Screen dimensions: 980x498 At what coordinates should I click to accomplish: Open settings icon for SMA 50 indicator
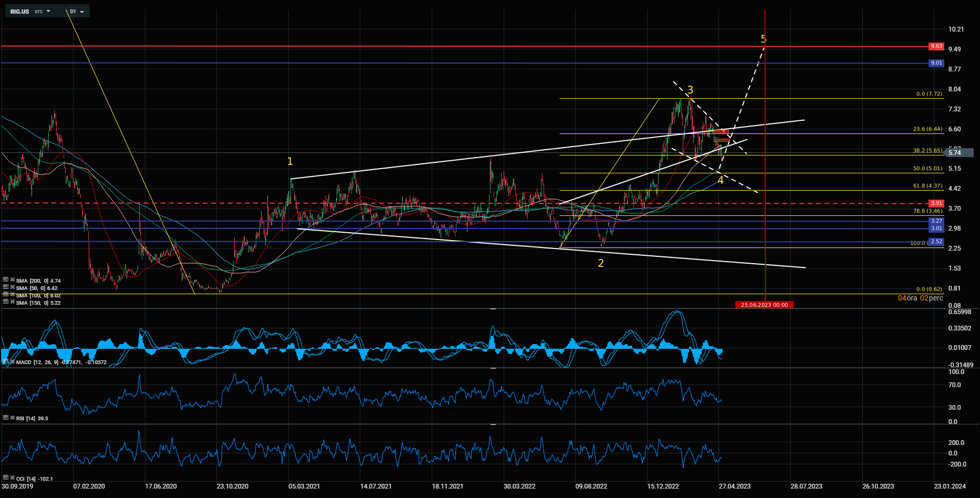(x=5, y=287)
